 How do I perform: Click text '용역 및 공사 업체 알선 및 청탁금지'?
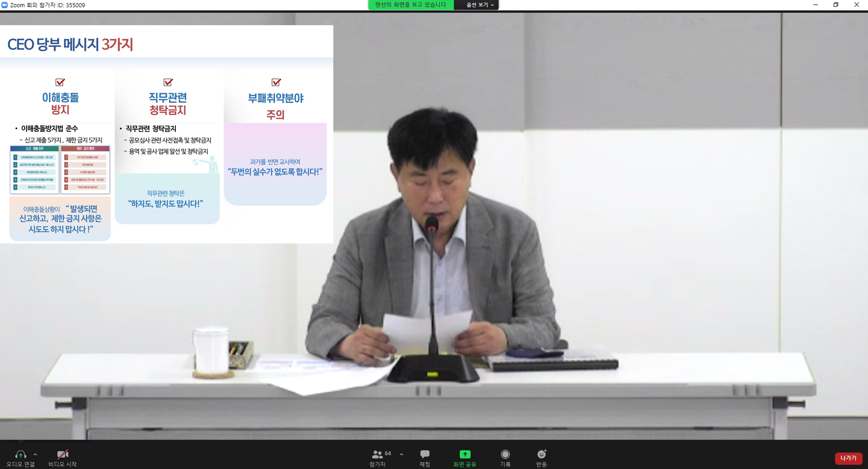click(168, 151)
